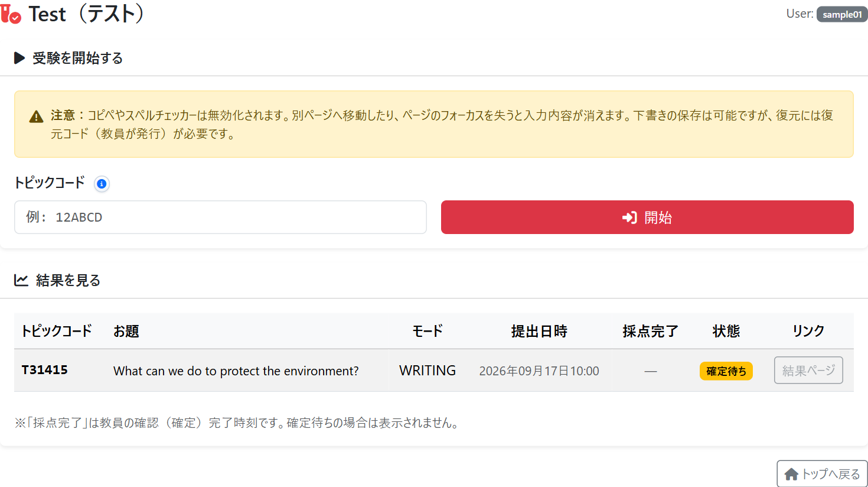The height and width of the screenshot is (487, 868).
Task: Click the 状態 column header
Action: 726,331
